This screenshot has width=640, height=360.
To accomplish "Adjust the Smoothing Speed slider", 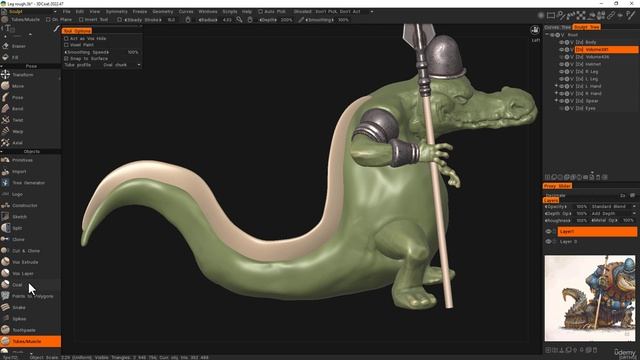I will click(x=102, y=52).
